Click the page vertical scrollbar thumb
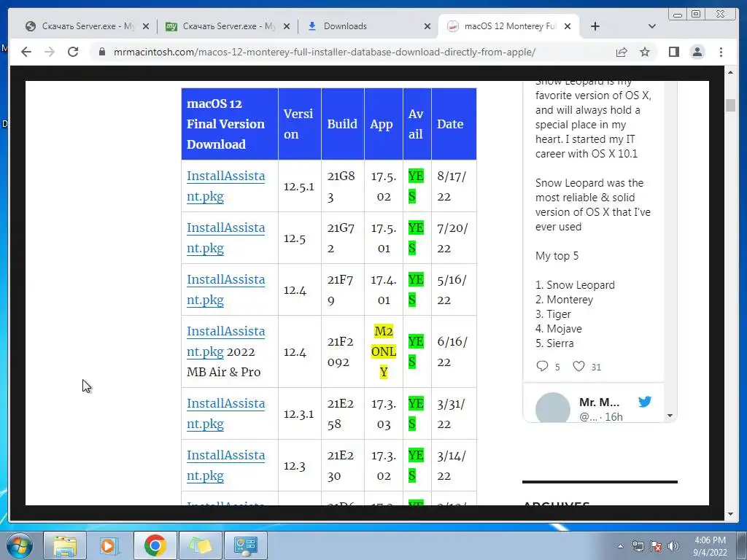747x560 pixels. click(731, 105)
